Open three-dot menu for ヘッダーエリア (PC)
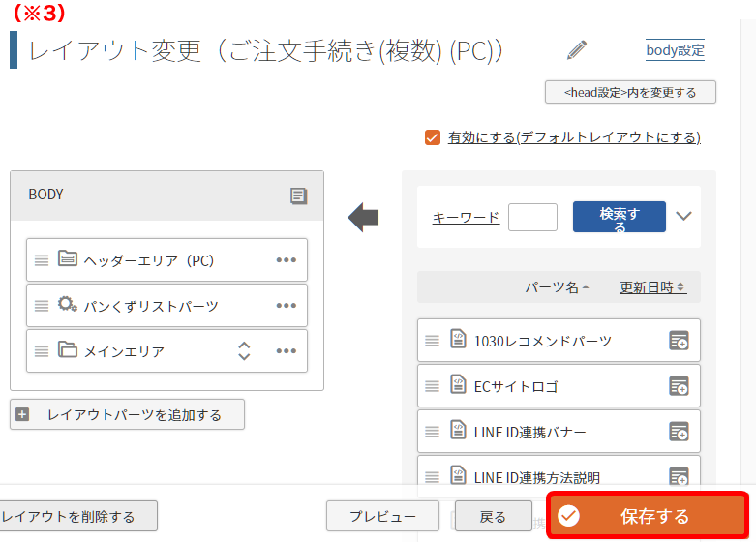 tap(286, 260)
